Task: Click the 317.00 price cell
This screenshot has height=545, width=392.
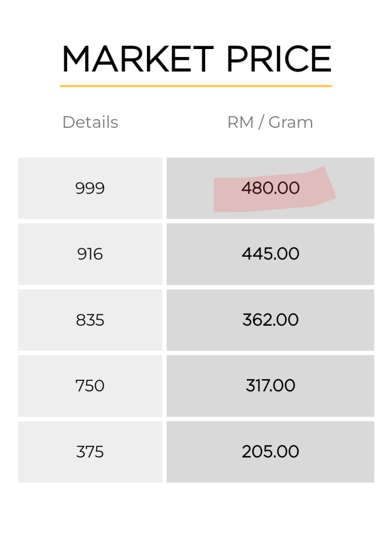Action: pyautogui.click(x=270, y=386)
